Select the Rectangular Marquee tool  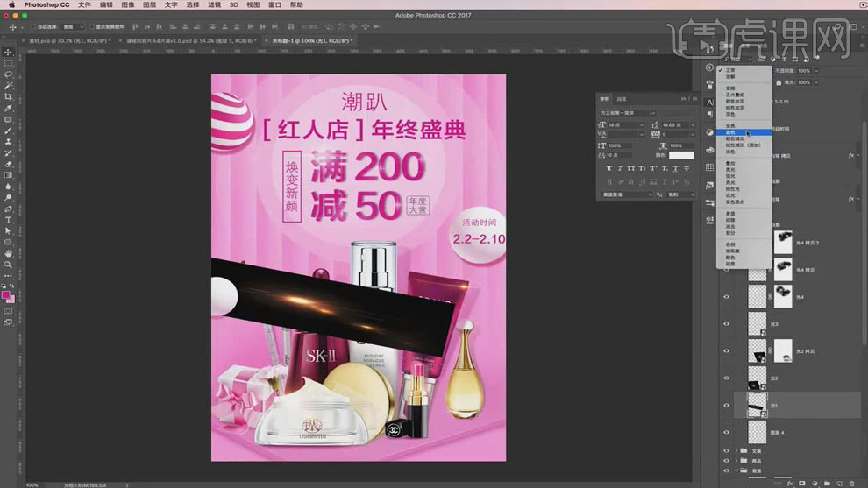(8, 63)
